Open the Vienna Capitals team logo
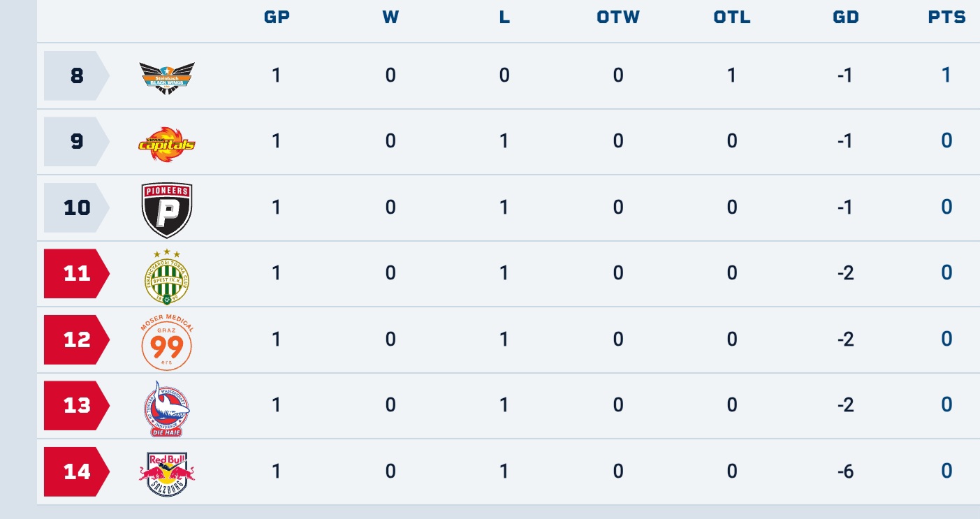This screenshot has width=980, height=519. 167,143
